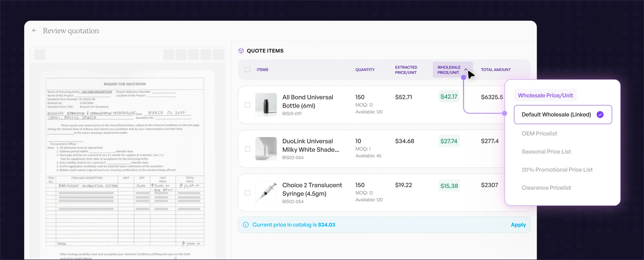The height and width of the screenshot is (260, 644).
Task: Click the $42.17 wholesale price badge
Action: click(449, 97)
